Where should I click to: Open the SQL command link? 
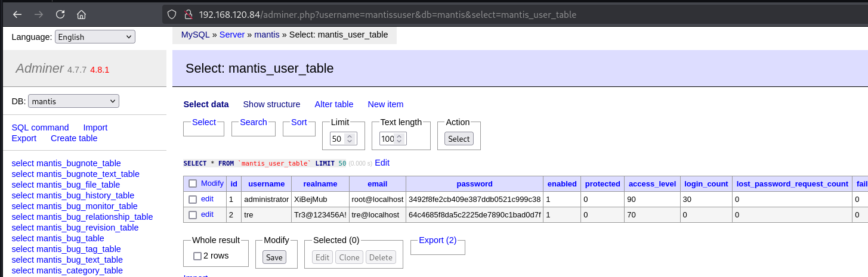tap(40, 127)
